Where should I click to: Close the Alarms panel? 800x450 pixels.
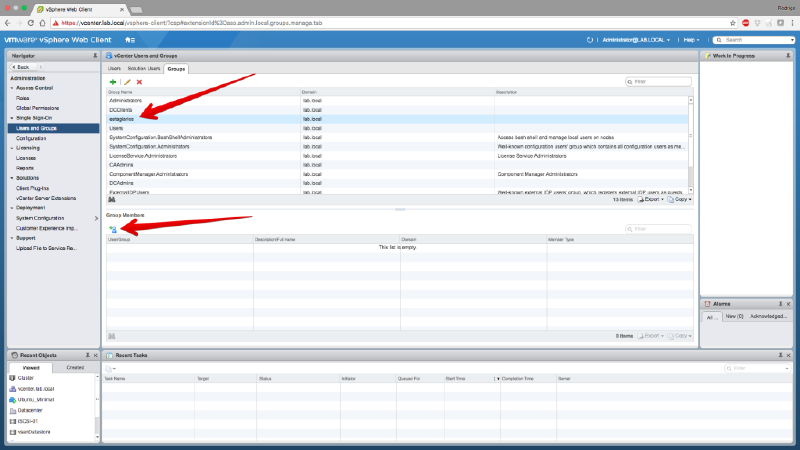(791, 303)
